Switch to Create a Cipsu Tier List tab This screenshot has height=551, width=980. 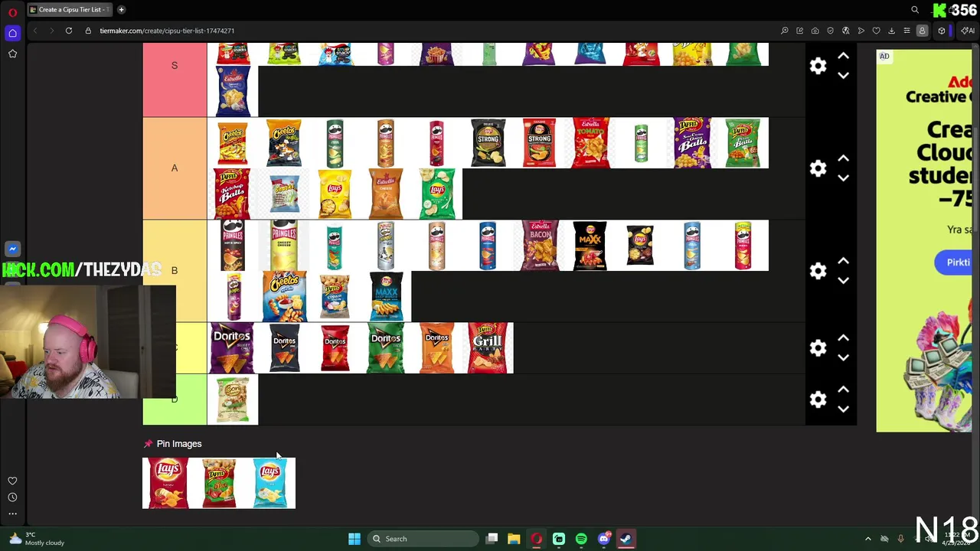pos(69,9)
